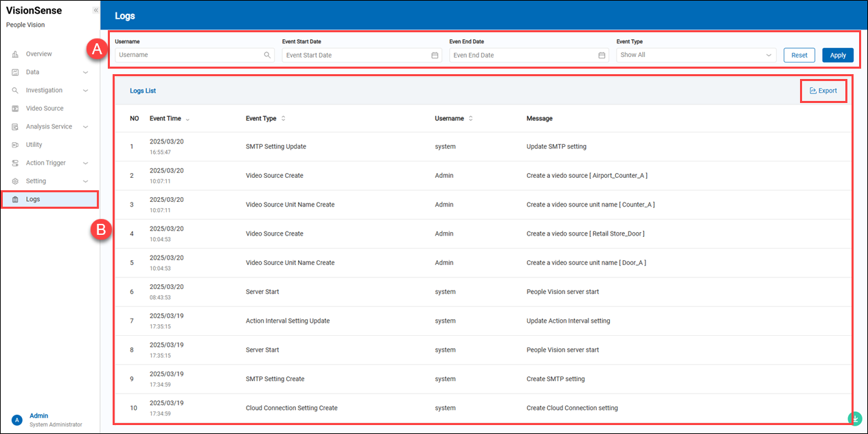The image size is (868, 434).
Task: Export the logs list
Action: [823, 91]
